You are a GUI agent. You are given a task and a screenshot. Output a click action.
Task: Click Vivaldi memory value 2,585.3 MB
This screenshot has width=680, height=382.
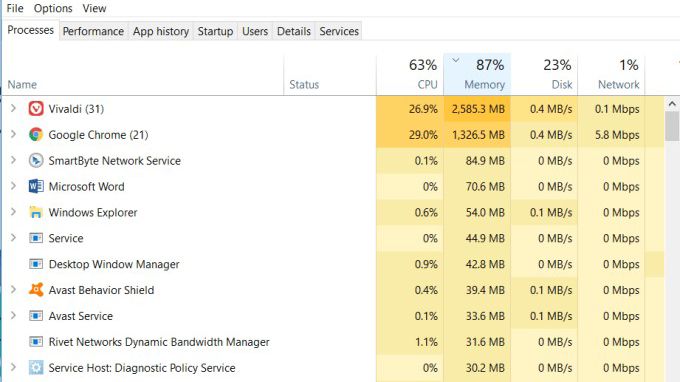(x=478, y=109)
